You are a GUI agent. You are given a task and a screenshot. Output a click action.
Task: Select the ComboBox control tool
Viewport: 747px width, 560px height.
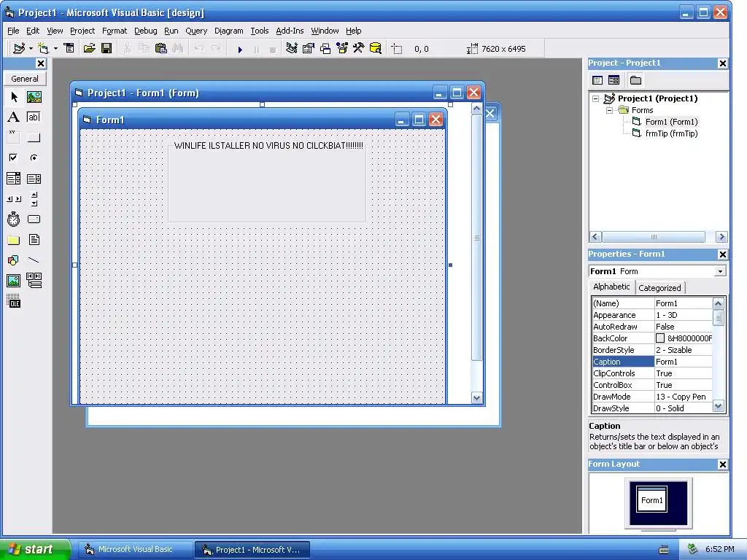14,179
